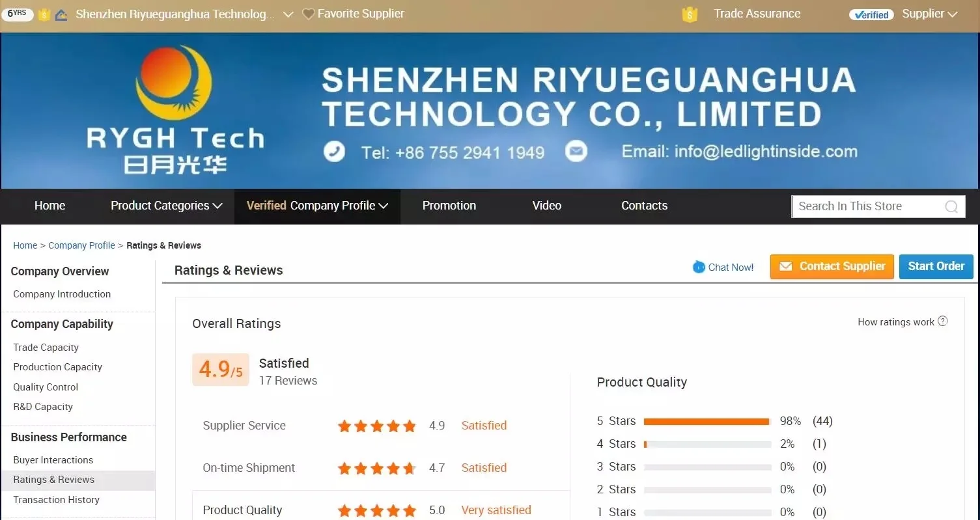This screenshot has height=520, width=980.
Task: Click the blue Verified badge
Action: click(871, 14)
